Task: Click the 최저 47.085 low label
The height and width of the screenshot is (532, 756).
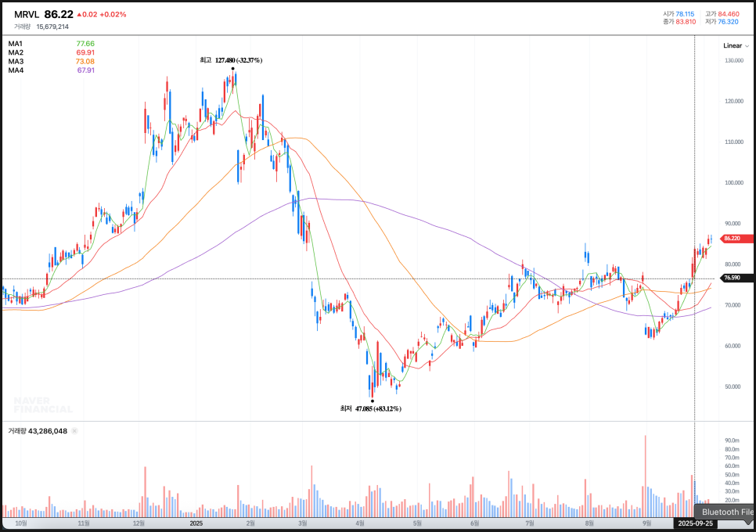Action: [x=371, y=408]
